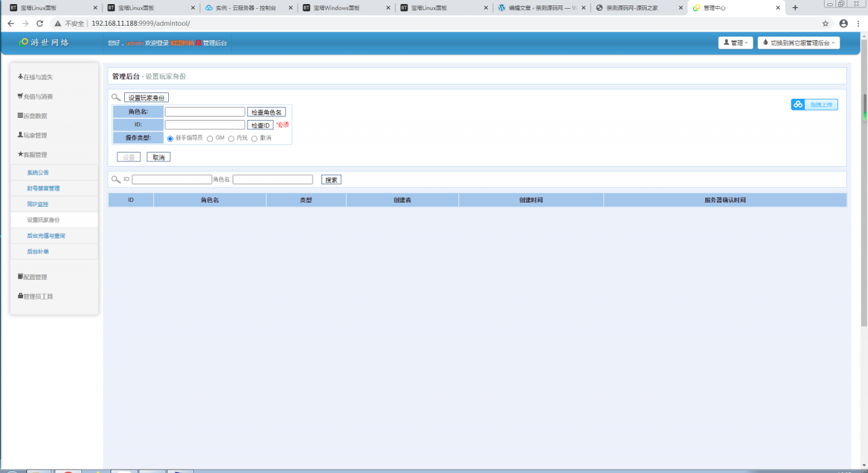Click the 创建者 column header
The width and height of the screenshot is (868, 473).
coord(402,201)
